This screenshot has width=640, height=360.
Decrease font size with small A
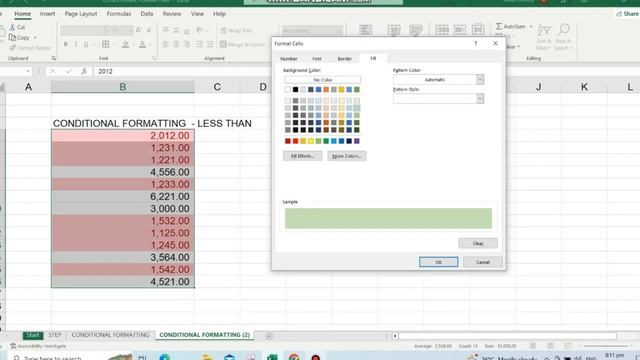click(x=149, y=30)
